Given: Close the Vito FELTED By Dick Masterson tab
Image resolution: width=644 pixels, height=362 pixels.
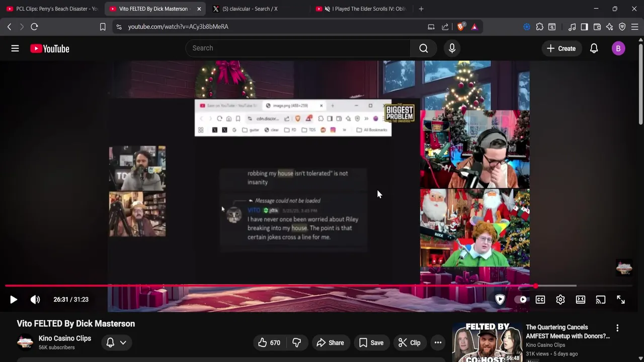Looking at the screenshot, I should [x=199, y=9].
